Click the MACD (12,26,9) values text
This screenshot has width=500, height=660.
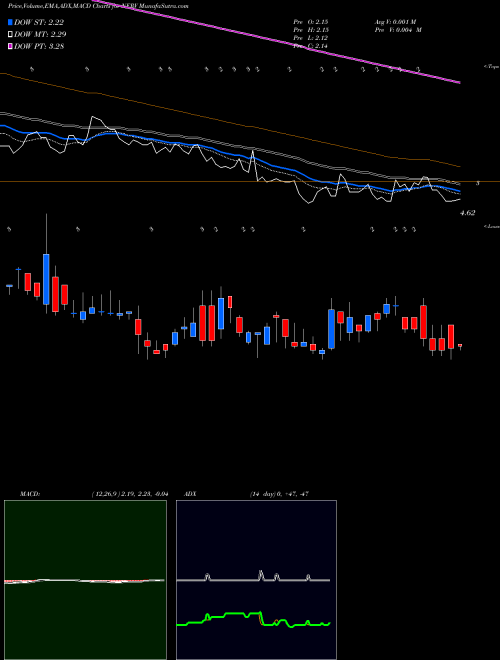pyautogui.click(x=129, y=494)
